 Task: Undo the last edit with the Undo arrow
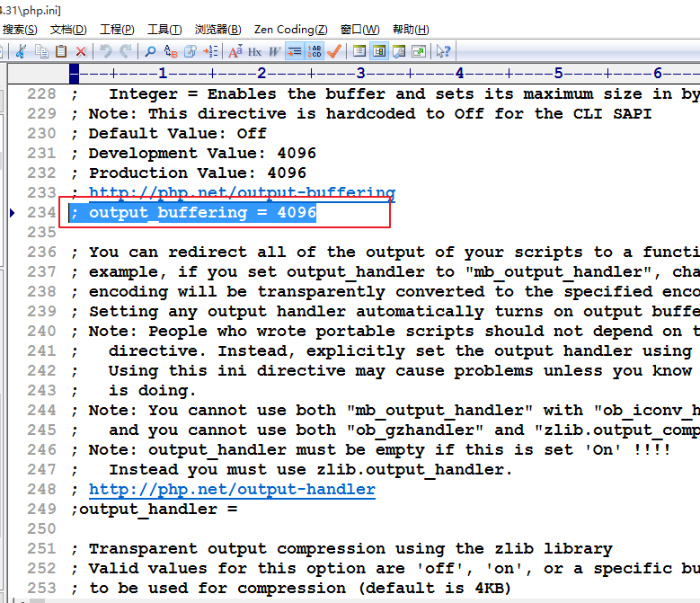click(x=106, y=51)
